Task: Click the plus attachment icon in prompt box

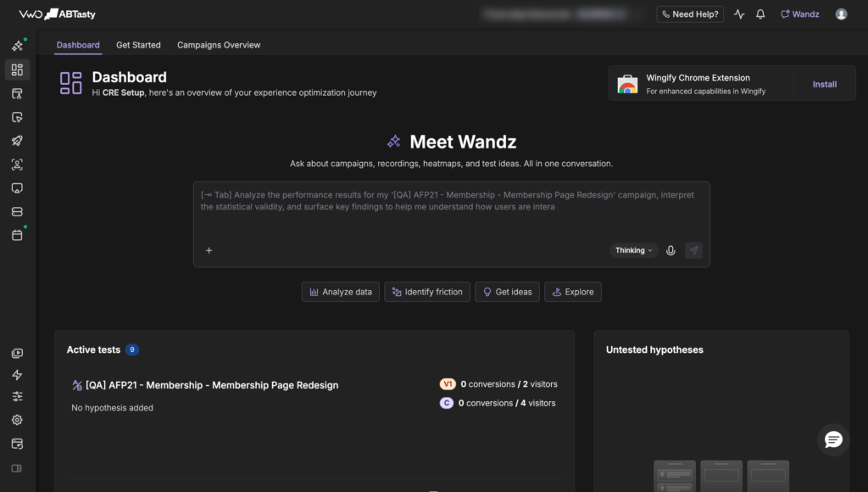Action: click(209, 250)
